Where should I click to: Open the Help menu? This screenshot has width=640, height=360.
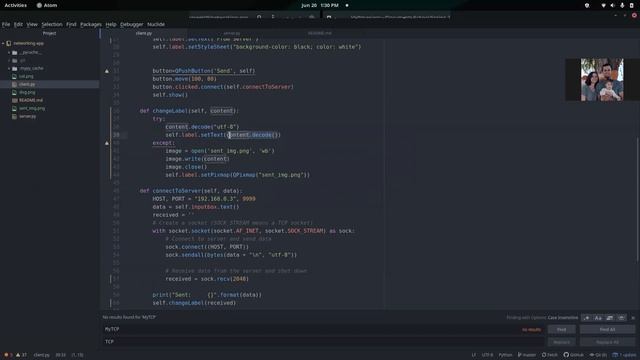point(111,24)
